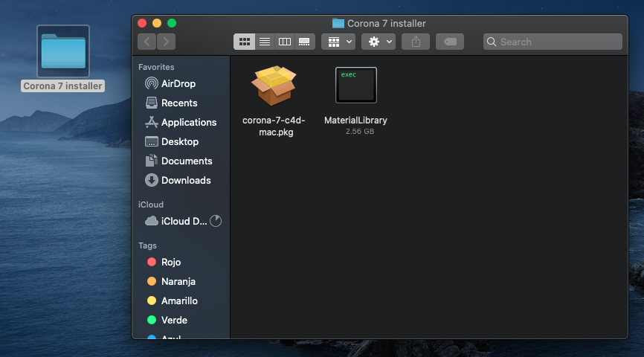Open the group-by arrangement dropdown

(x=338, y=42)
